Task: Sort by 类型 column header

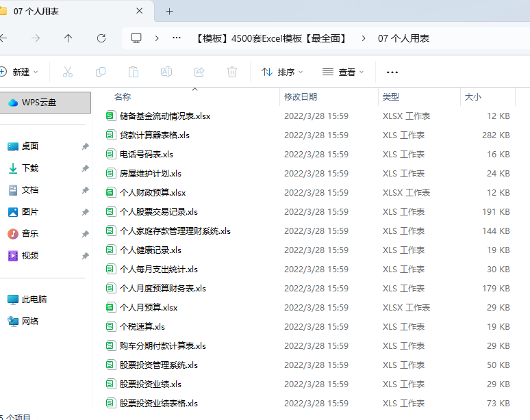Action: (391, 97)
